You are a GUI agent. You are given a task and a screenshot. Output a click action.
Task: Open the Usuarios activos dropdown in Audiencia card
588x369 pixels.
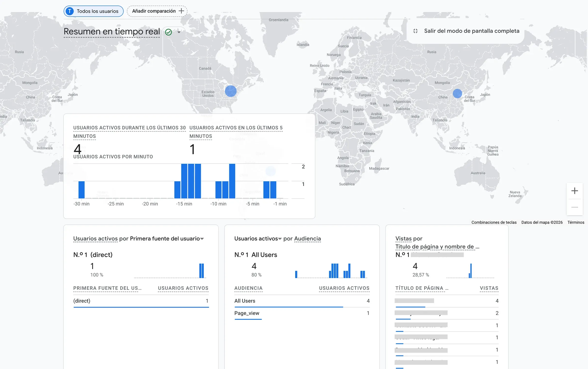(x=258, y=238)
